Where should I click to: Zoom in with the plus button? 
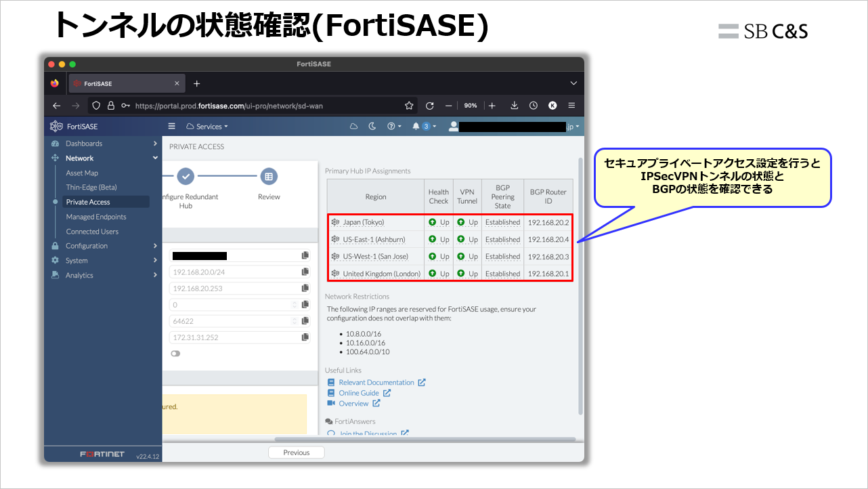point(492,106)
